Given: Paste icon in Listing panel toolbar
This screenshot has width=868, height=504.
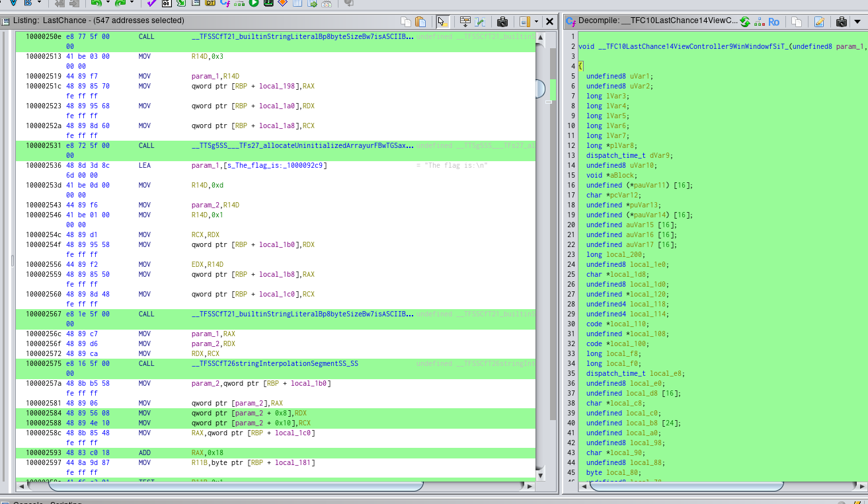Looking at the screenshot, I should coord(420,21).
